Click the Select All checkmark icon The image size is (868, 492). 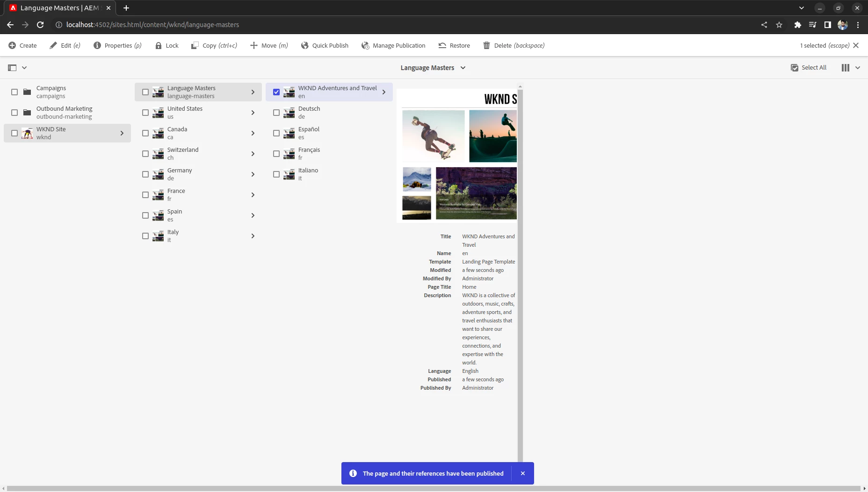(x=795, y=68)
